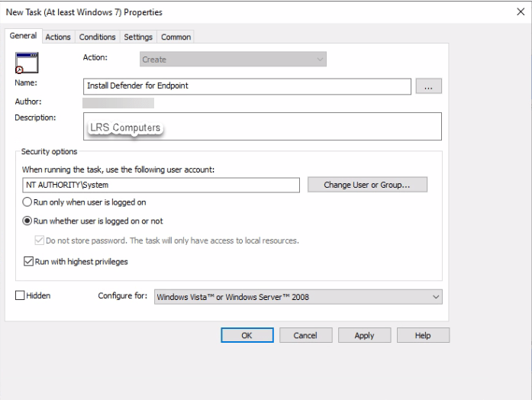The height and width of the screenshot is (400, 532).
Task: Click the Apply button
Action: click(x=364, y=335)
